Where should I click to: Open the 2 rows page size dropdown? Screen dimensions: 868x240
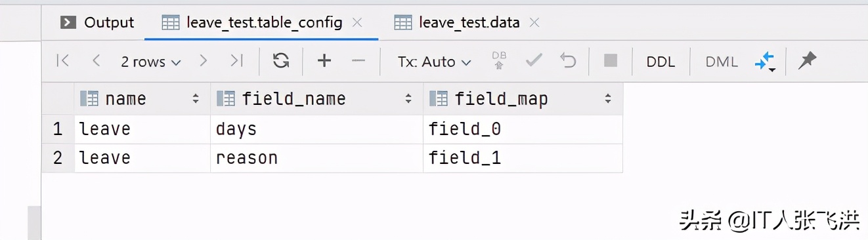pyautogui.click(x=150, y=62)
